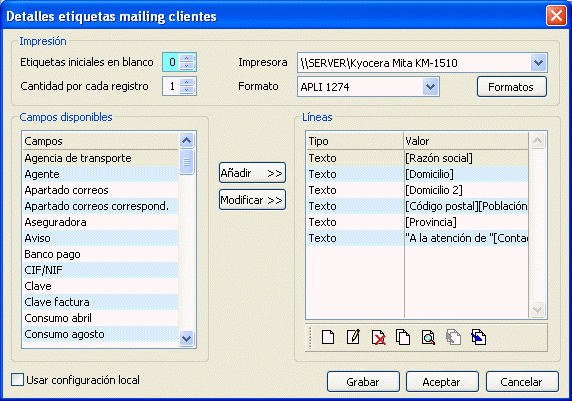Select the CIF/NIF field
This screenshot has width=572, height=401.
click(x=101, y=270)
